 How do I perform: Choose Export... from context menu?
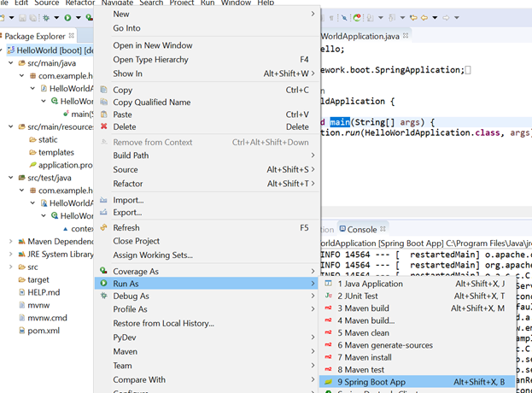click(x=207, y=213)
